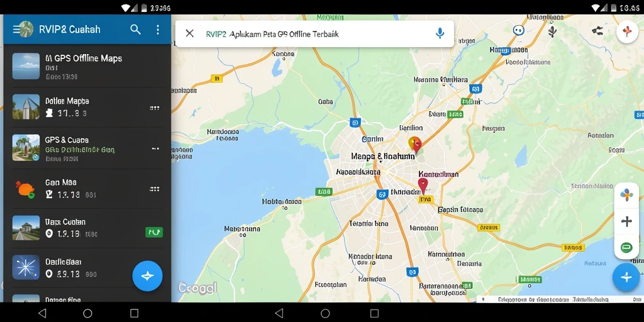Tap the blue floating action button in left panel
This screenshot has height=322, width=644.
pyautogui.click(x=147, y=276)
